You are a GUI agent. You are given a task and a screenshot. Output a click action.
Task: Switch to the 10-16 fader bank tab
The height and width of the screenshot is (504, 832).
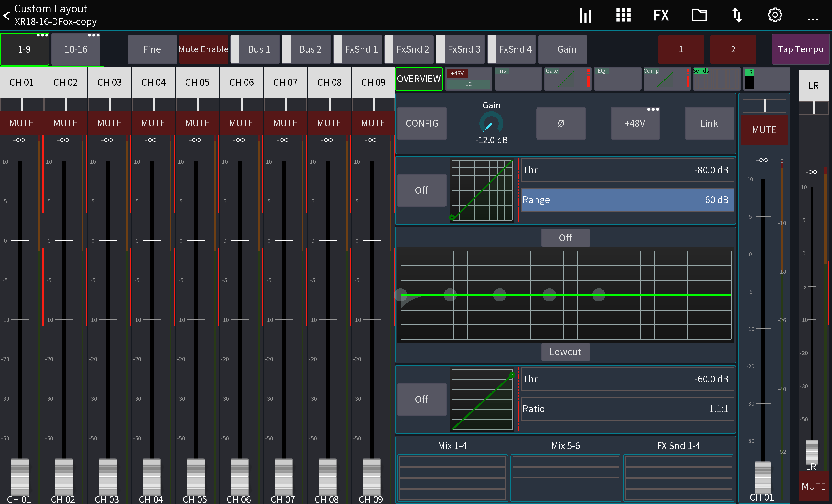[76, 49]
